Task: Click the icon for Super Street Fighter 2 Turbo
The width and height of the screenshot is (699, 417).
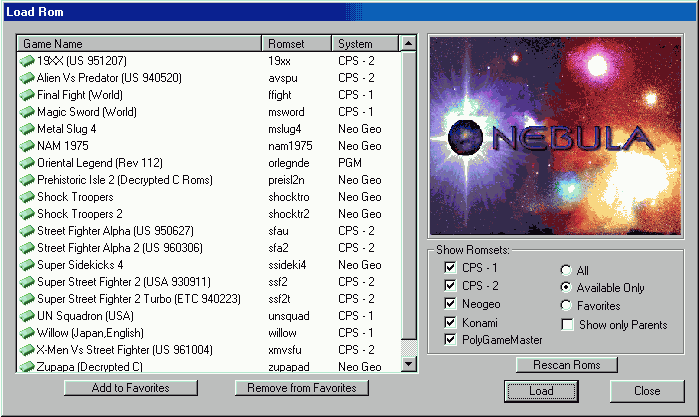Action: (x=27, y=299)
